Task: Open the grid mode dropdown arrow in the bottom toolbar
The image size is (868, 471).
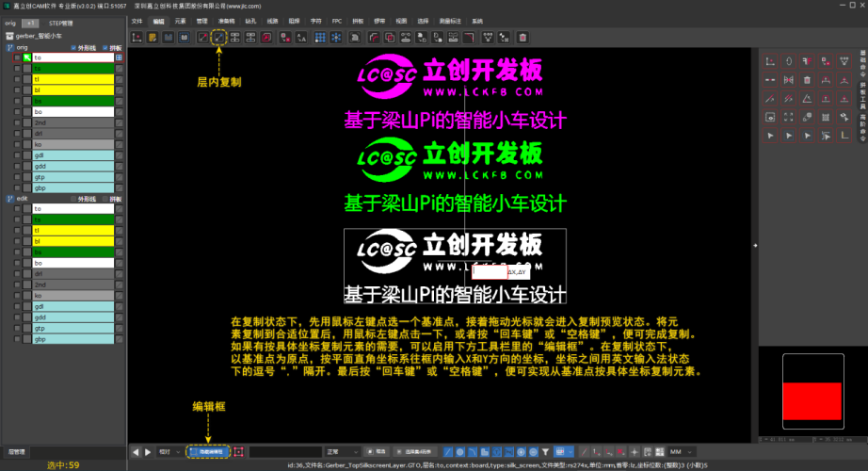Action: [x=571, y=452]
